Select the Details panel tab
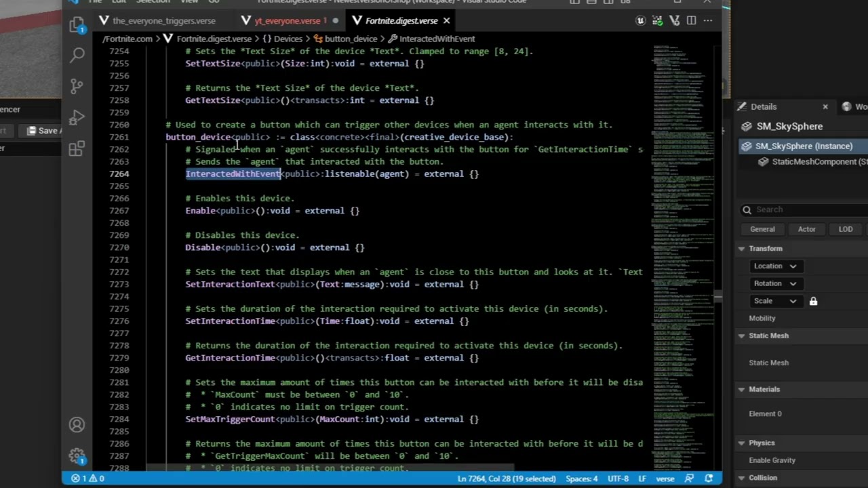868x488 pixels. [x=783, y=106]
